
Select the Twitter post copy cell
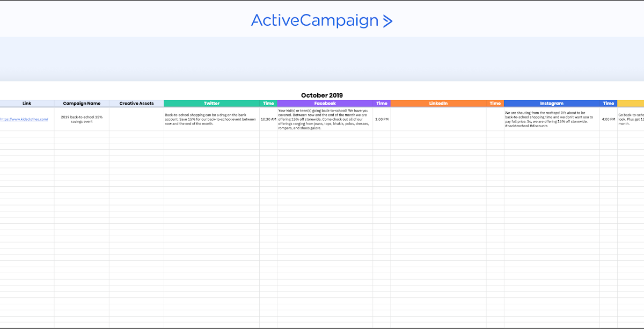pos(211,119)
